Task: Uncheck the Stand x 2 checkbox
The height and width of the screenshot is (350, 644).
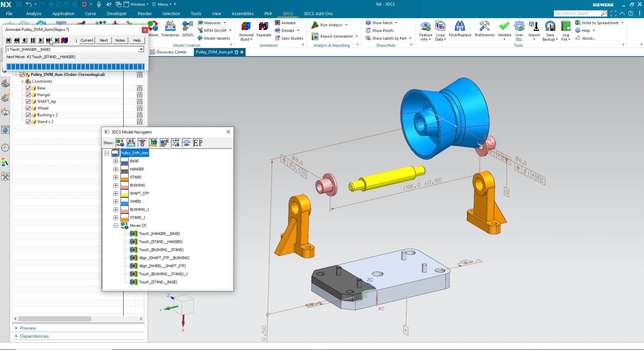Action: 28,122
